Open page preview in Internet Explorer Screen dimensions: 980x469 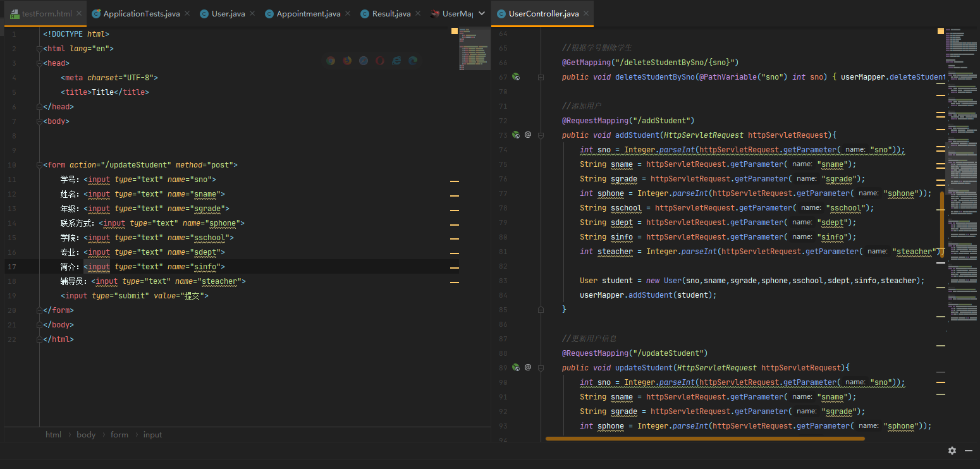pos(396,61)
